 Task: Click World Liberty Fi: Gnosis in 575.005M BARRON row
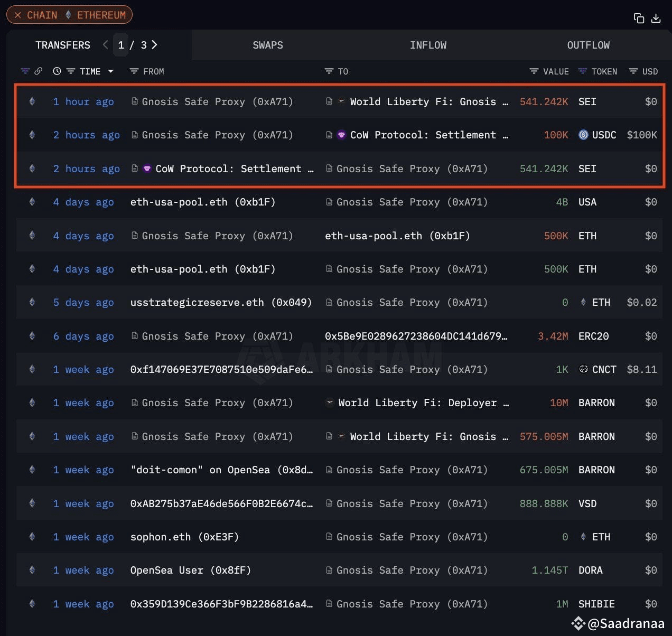click(x=428, y=436)
